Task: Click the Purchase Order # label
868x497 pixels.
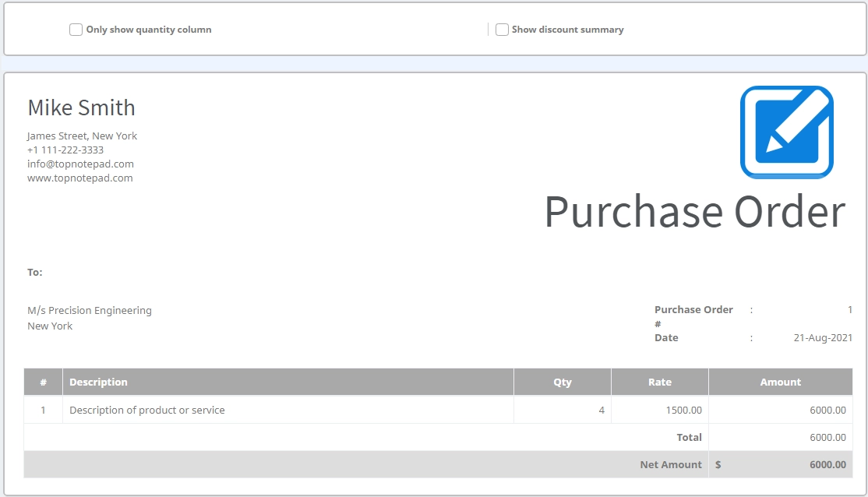Action: [x=693, y=316]
